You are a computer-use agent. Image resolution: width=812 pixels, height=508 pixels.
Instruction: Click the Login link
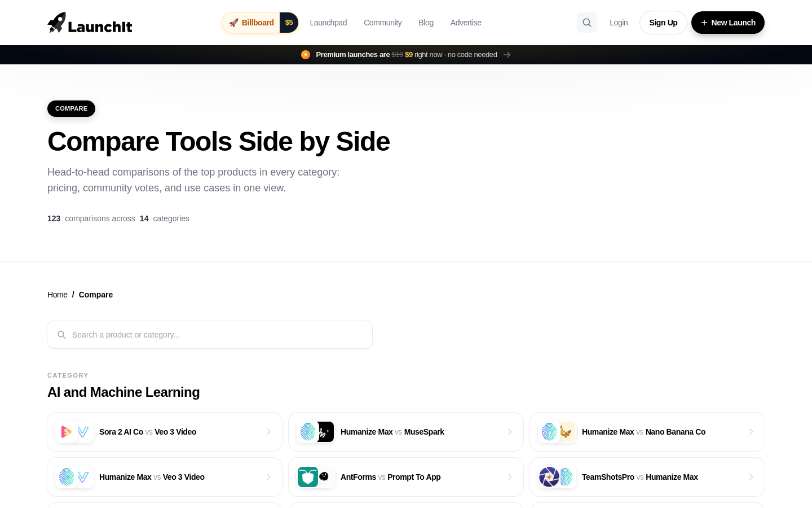tap(619, 23)
